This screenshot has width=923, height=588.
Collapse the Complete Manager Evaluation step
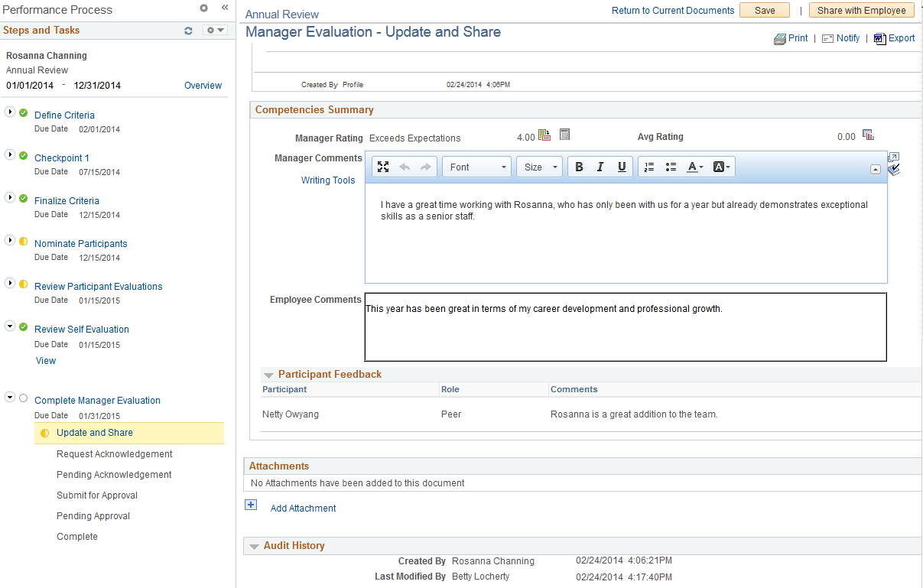pos(10,398)
